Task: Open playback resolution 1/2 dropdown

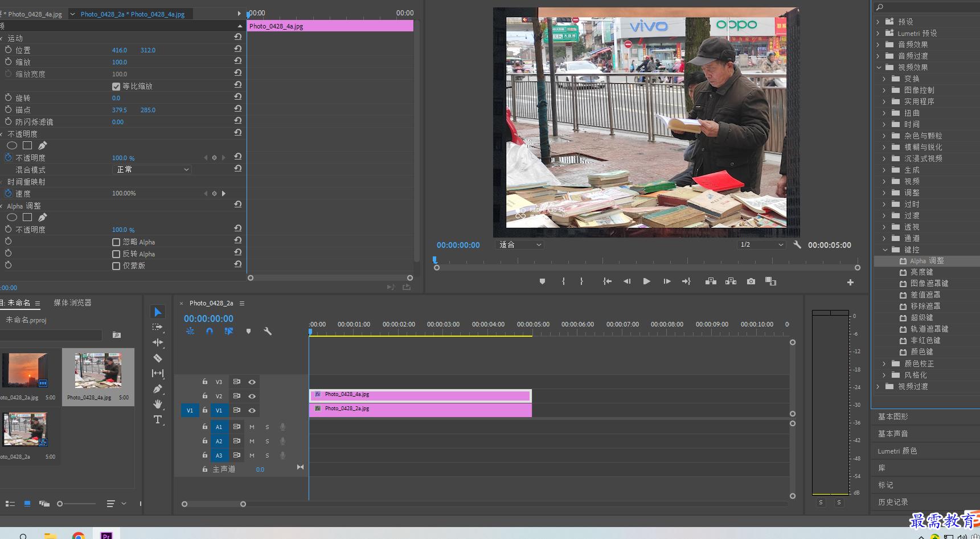Action: 761,244
